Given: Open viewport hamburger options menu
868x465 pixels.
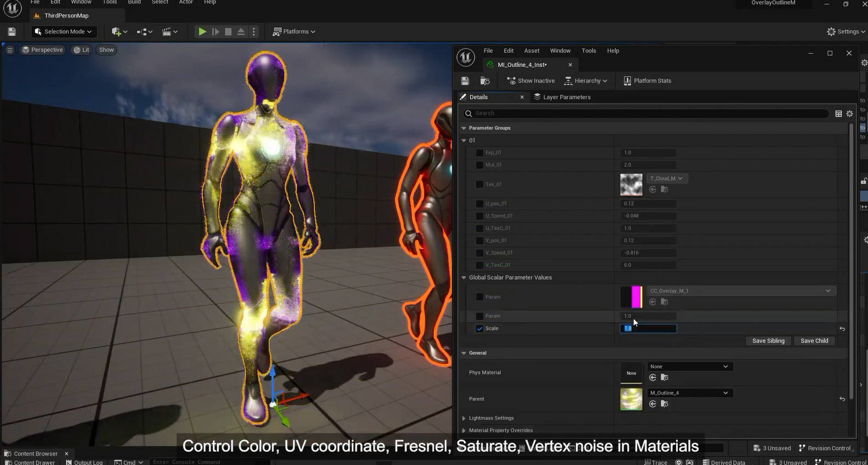Looking at the screenshot, I should click(x=9, y=50).
